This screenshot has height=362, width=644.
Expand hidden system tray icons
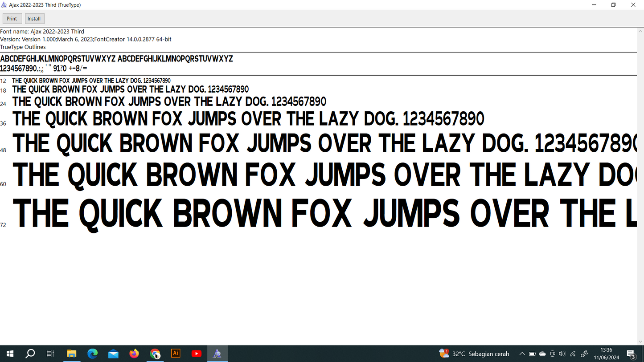pyautogui.click(x=522, y=354)
